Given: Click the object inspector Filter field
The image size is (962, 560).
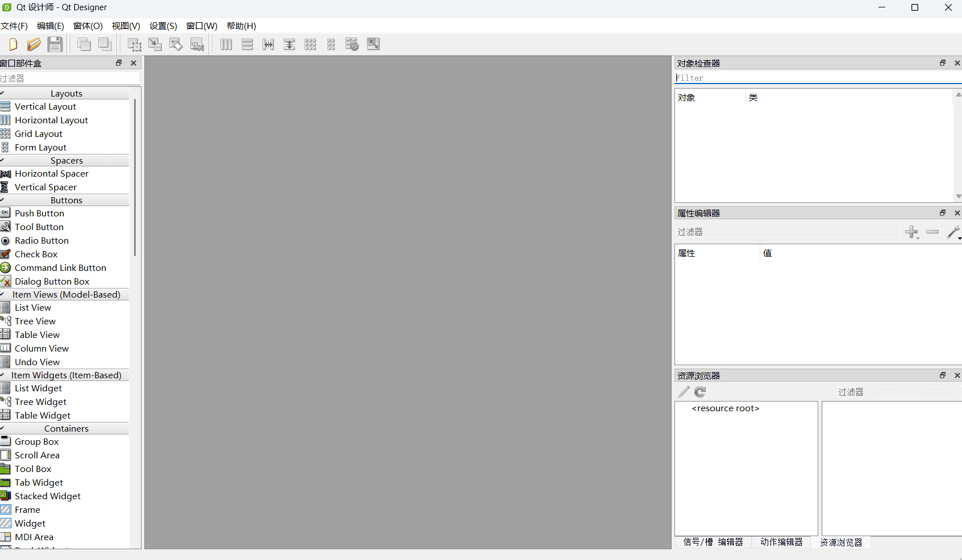Looking at the screenshot, I should point(818,78).
